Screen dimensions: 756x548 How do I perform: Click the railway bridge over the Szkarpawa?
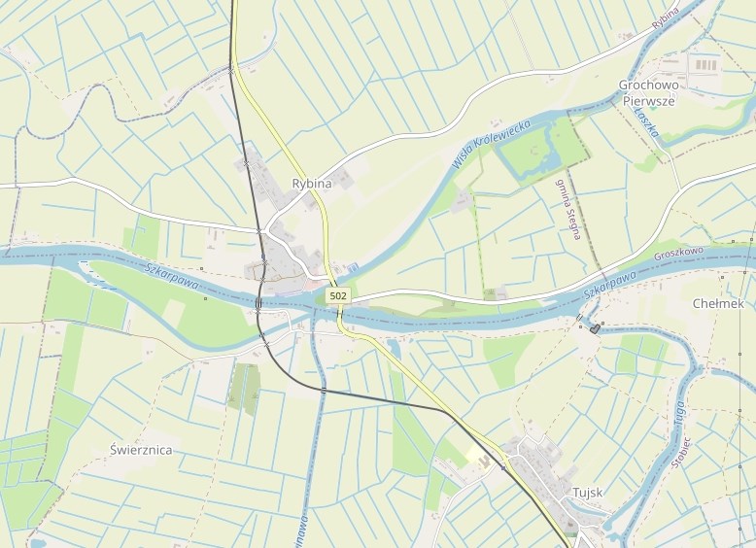coord(258,303)
